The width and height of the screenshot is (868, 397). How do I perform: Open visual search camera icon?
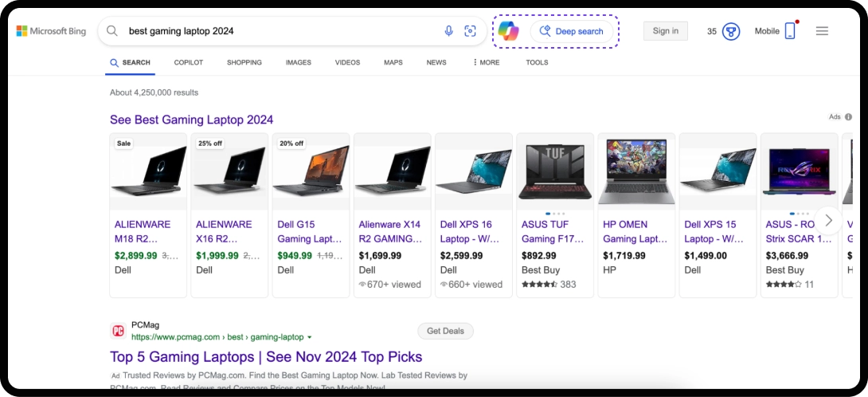tap(470, 31)
